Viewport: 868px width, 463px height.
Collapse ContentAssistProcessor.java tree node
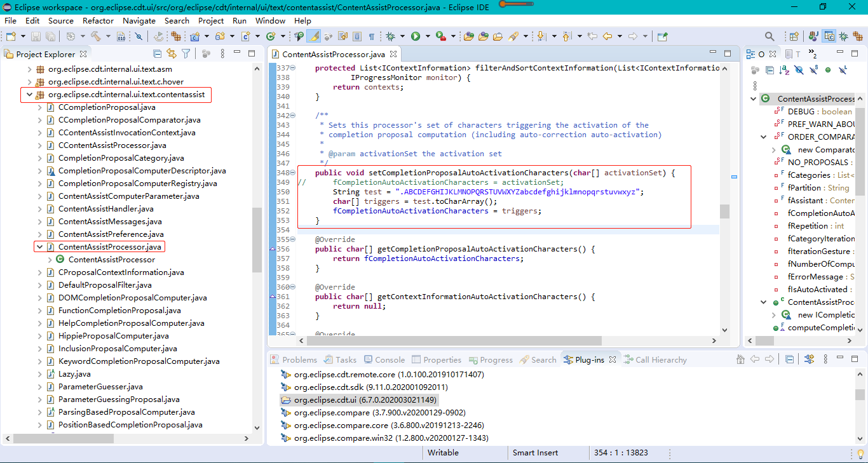[39, 247]
